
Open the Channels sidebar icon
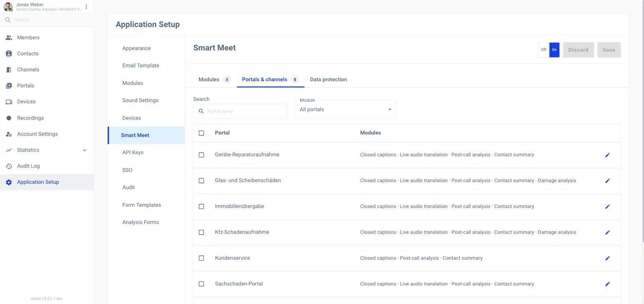9,70
